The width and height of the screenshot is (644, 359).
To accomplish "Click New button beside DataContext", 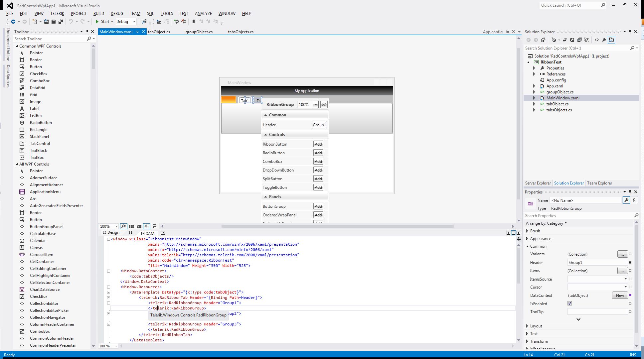I will [620, 296].
